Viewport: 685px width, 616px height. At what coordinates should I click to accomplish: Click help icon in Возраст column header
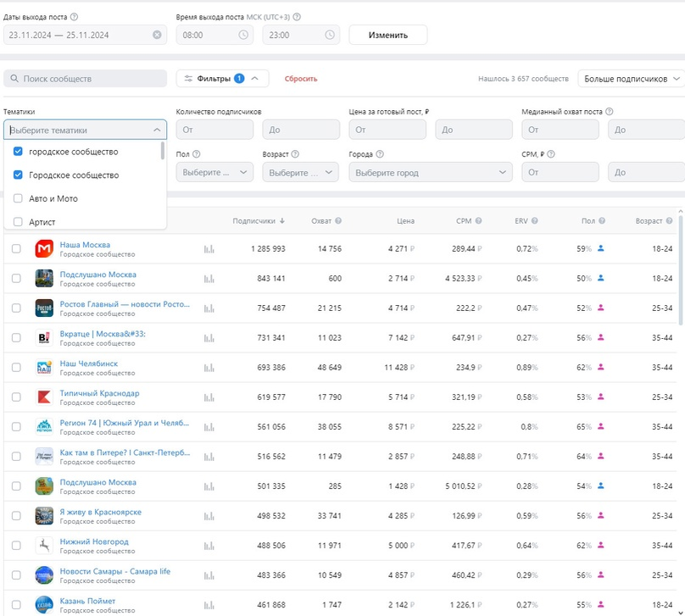[x=669, y=221]
